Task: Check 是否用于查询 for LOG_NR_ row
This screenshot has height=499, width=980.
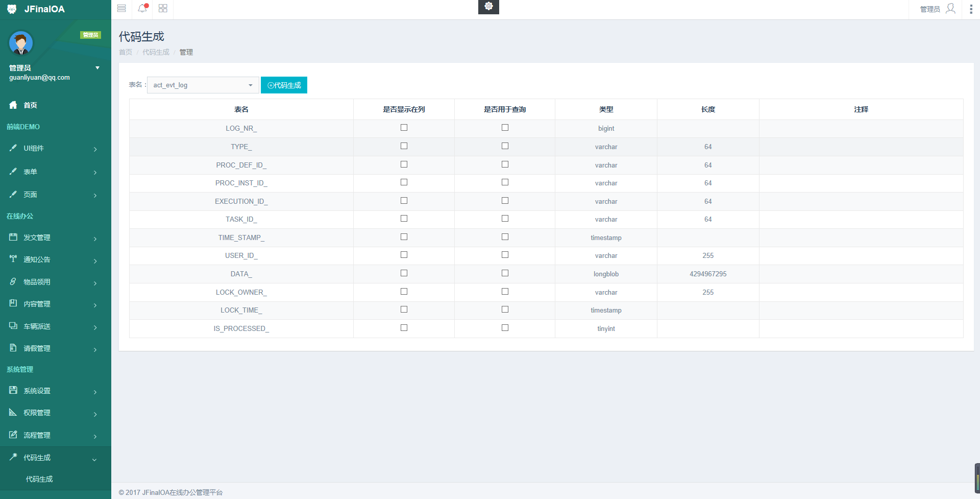Action: (505, 128)
